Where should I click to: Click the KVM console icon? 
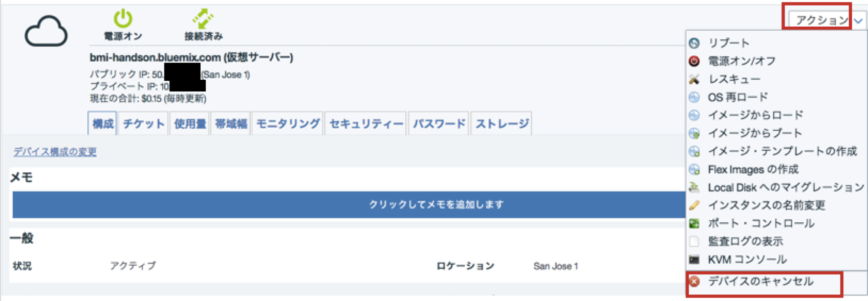(695, 260)
